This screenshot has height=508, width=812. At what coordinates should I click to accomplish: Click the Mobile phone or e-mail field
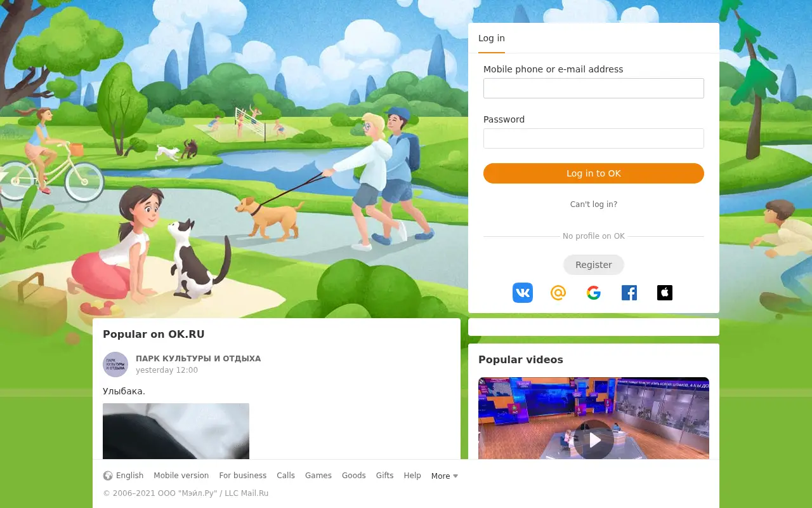tap(594, 88)
